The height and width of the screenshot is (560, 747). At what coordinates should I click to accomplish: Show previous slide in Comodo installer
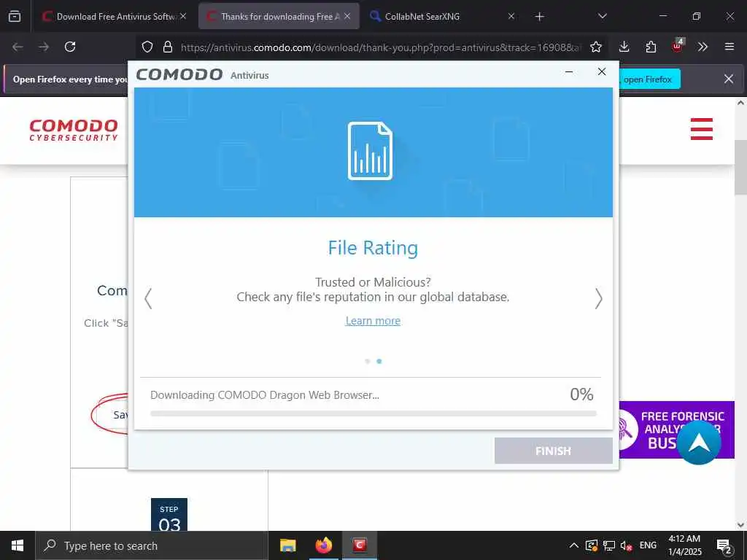[148, 298]
